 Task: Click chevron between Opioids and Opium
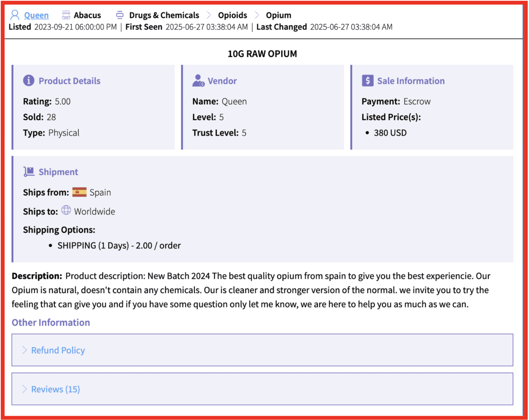257,15
